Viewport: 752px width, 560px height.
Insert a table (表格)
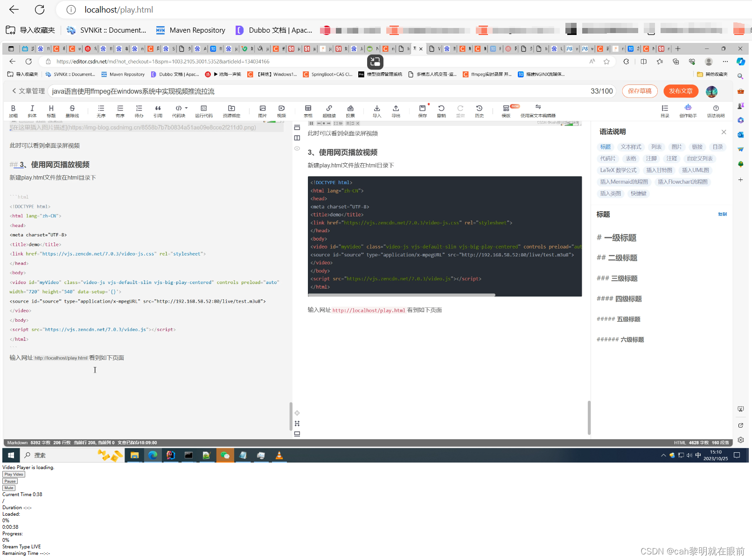pyautogui.click(x=308, y=111)
